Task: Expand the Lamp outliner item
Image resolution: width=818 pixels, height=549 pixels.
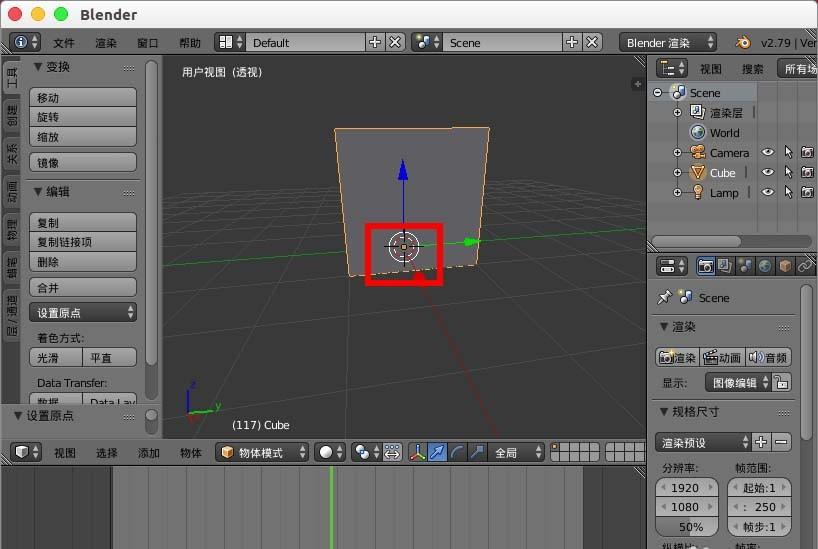Action: point(677,192)
